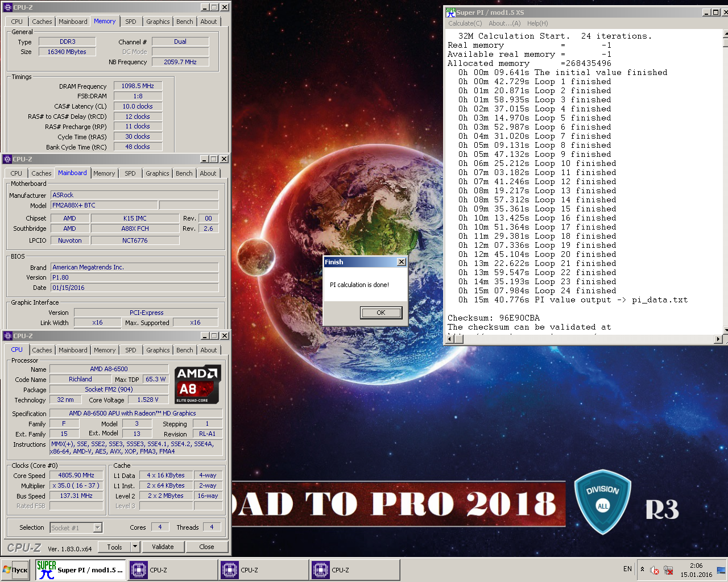Minimize the Super PI window
This screenshot has height=582, width=728.
tap(706, 13)
